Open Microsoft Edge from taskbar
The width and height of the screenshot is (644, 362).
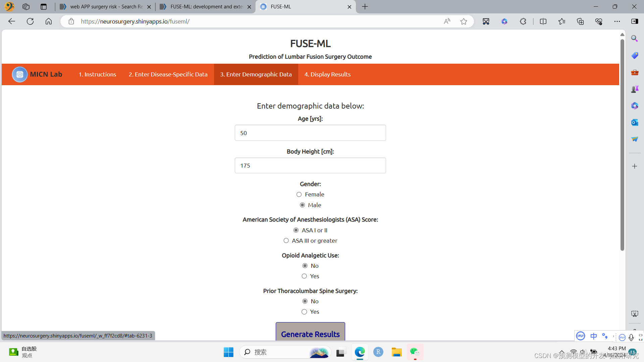360,352
